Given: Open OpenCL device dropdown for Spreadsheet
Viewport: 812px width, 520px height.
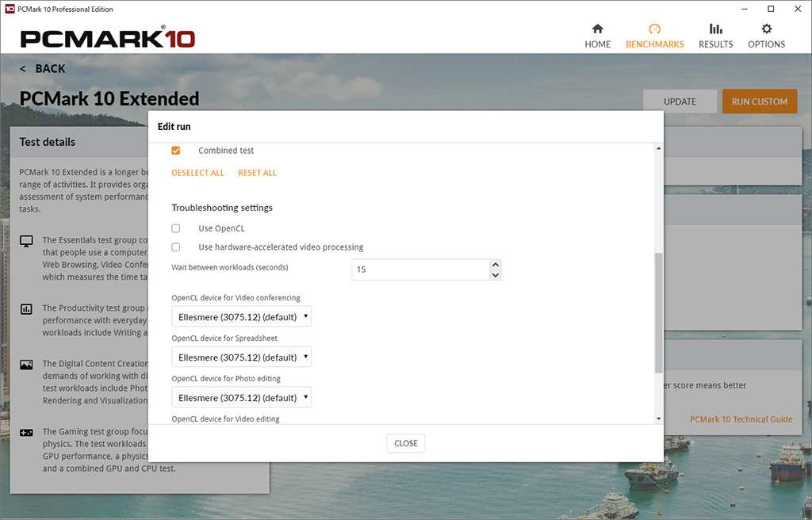Looking at the screenshot, I should (241, 357).
